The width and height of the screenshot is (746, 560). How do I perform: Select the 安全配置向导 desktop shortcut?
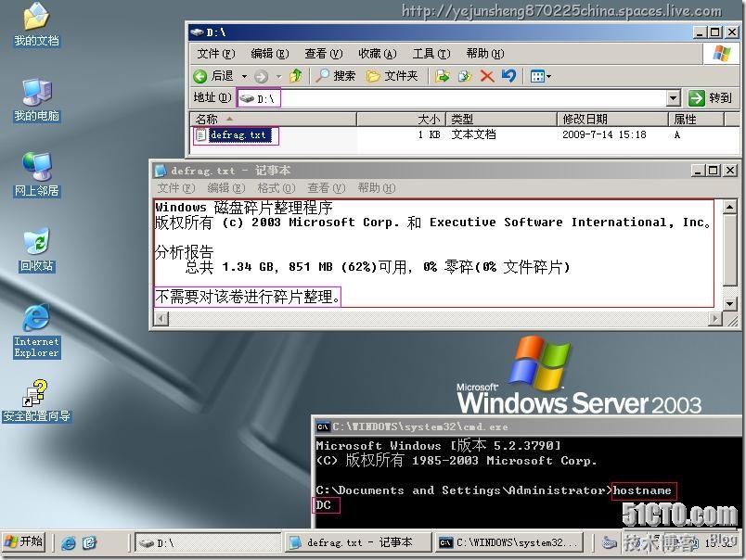(36, 401)
